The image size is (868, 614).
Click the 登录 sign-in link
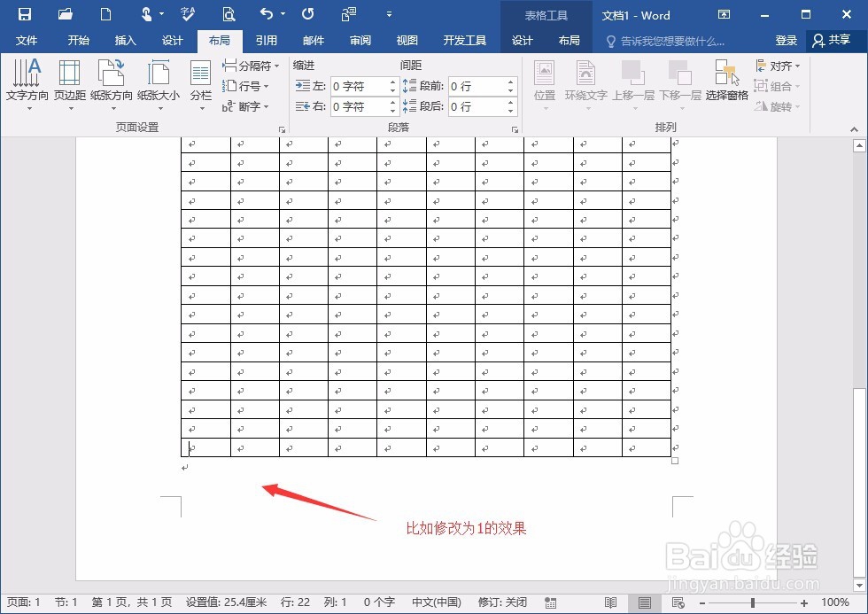pyautogui.click(x=787, y=40)
